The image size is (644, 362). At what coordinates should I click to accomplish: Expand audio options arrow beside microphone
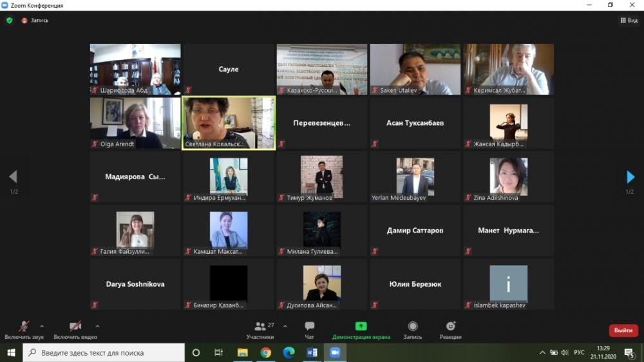point(42,326)
